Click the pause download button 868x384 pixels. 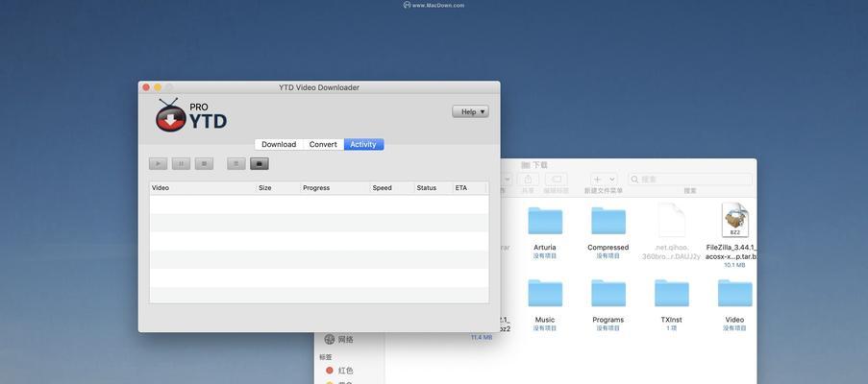(x=181, y=163)
